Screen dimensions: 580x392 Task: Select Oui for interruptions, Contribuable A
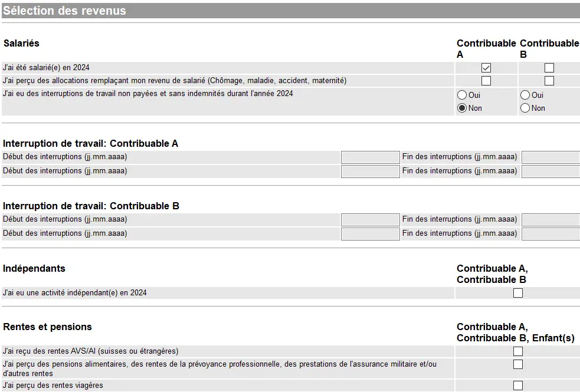[462, 95]
